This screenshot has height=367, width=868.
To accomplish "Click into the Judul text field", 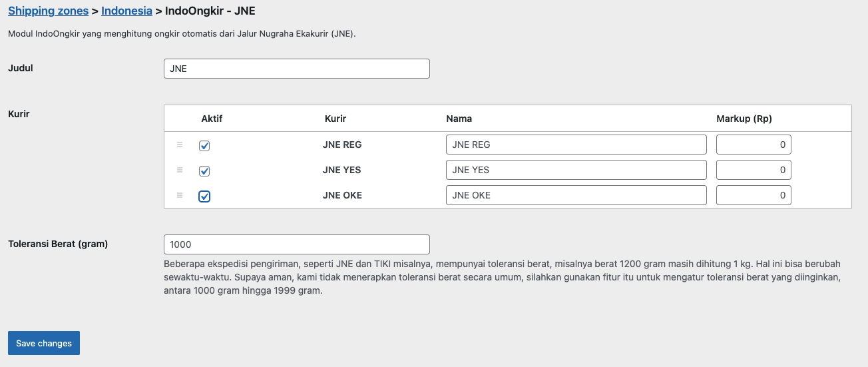I will click(x=296, y=69).
